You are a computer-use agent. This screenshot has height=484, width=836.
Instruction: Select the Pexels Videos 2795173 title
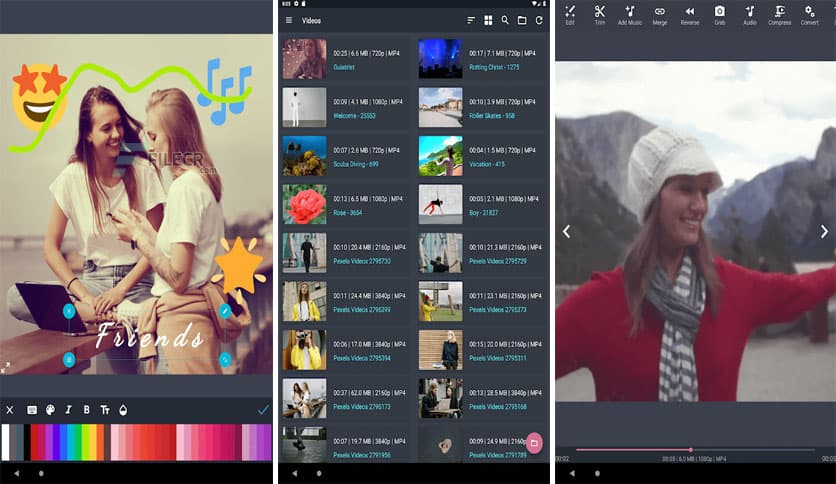tap(362, 407)
